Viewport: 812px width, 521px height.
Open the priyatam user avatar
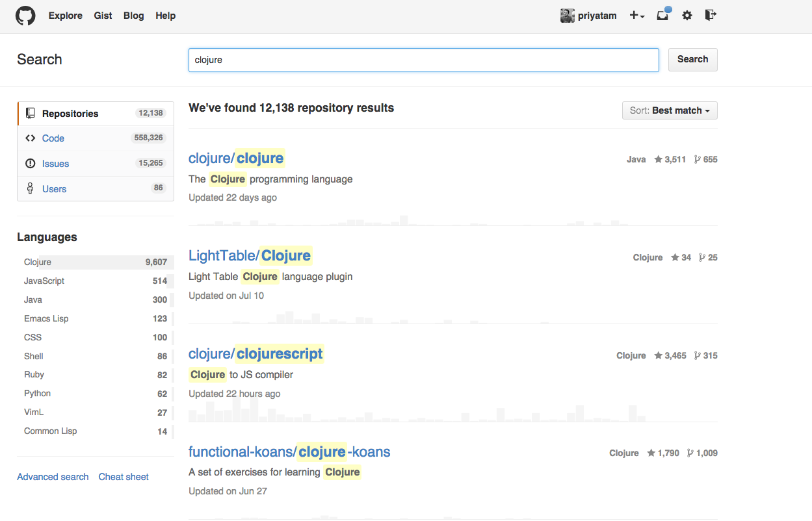click(x=568, y=16)
